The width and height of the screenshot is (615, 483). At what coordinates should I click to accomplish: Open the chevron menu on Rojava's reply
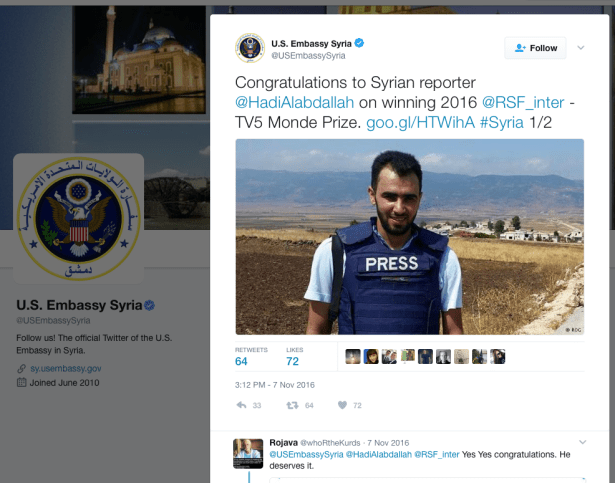[x=582, y=442]
